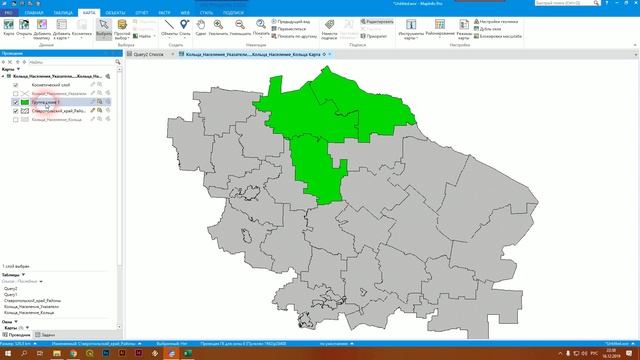Click the Редактировать labels icon
This screenshot has width=640, height=360.
pos(377,21)
